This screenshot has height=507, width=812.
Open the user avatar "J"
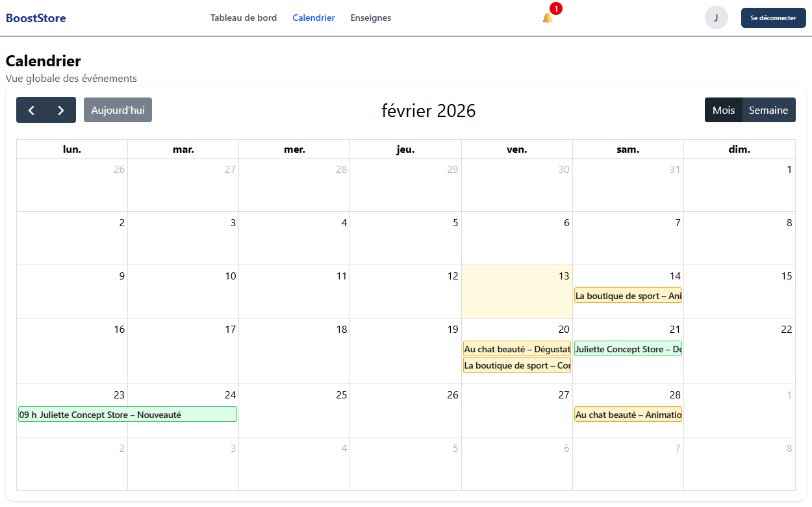point(716,18)
